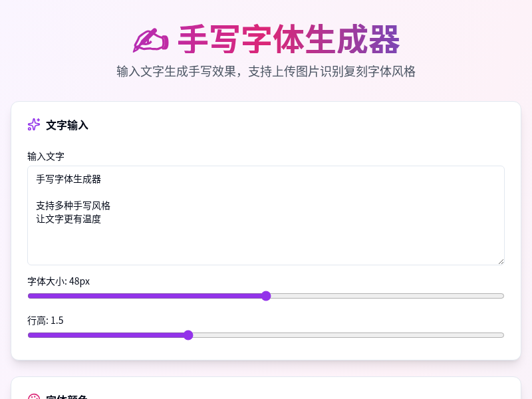Click the 行高: 1.5 label
The height and width of the screenshot is (399, 532).
pos(44,320)
